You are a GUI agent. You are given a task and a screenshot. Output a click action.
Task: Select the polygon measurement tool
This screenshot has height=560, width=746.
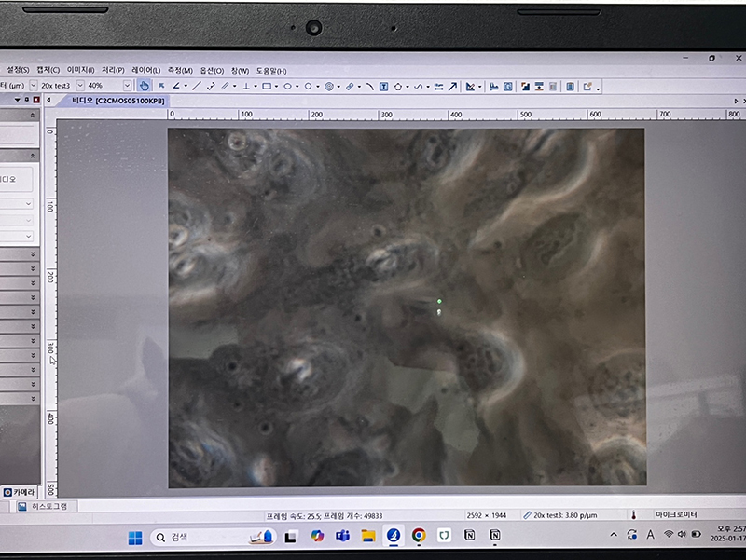point(398,86)
